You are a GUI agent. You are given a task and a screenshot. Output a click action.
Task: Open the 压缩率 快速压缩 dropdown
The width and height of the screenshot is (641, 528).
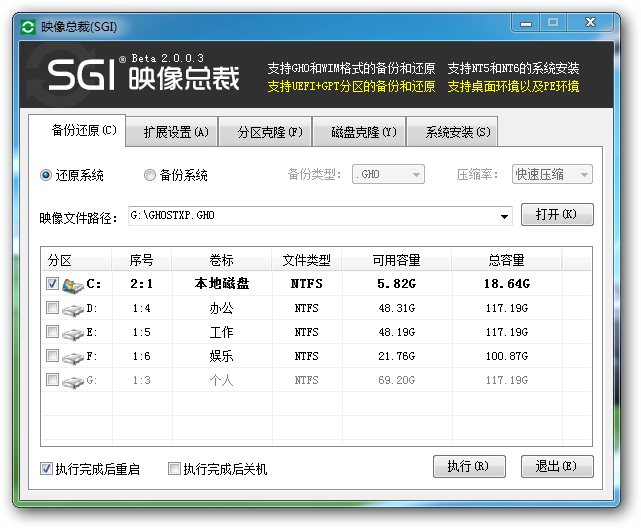552,175
